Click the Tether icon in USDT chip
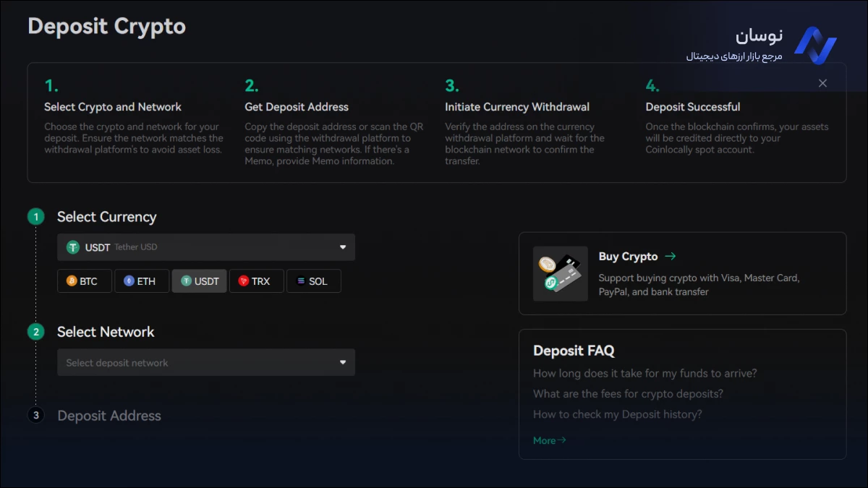868x488 pixels. [186, 281]
